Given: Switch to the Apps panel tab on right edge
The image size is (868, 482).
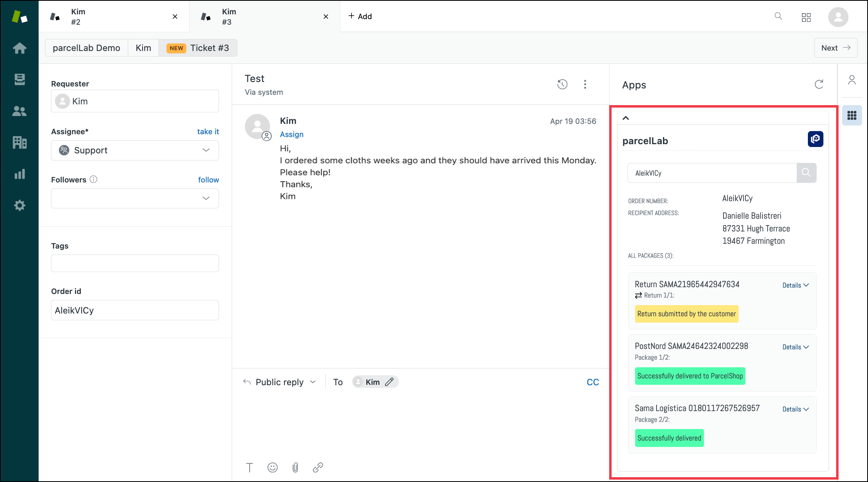Looking at the screenshot, I should tap(852, 115).
